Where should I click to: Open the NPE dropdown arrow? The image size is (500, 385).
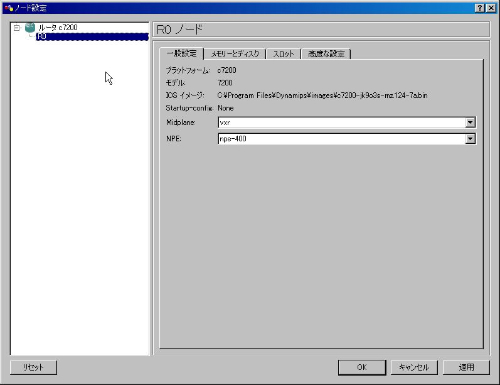pyautogui.click(x=470, y=139)
